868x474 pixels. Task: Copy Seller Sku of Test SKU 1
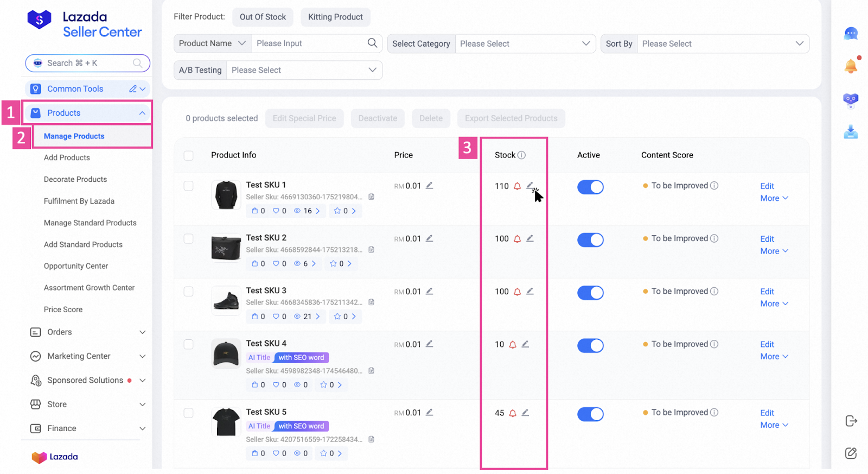[372, 197]
